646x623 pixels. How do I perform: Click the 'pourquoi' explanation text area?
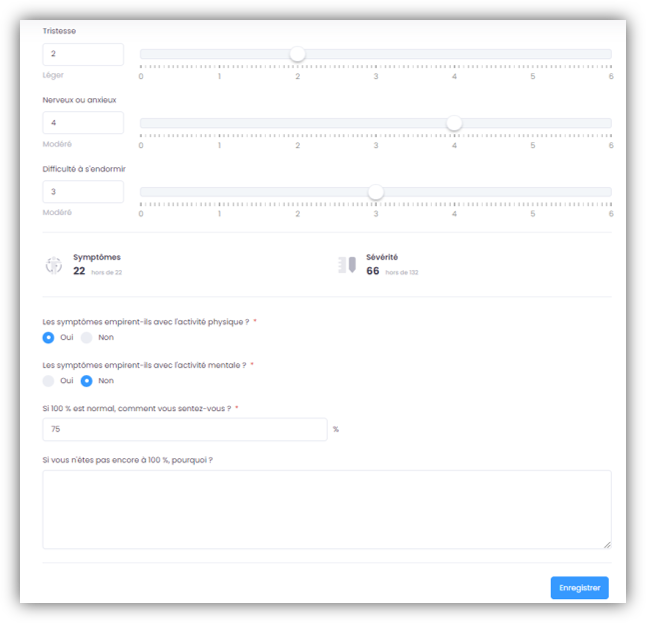pos(326,509)
